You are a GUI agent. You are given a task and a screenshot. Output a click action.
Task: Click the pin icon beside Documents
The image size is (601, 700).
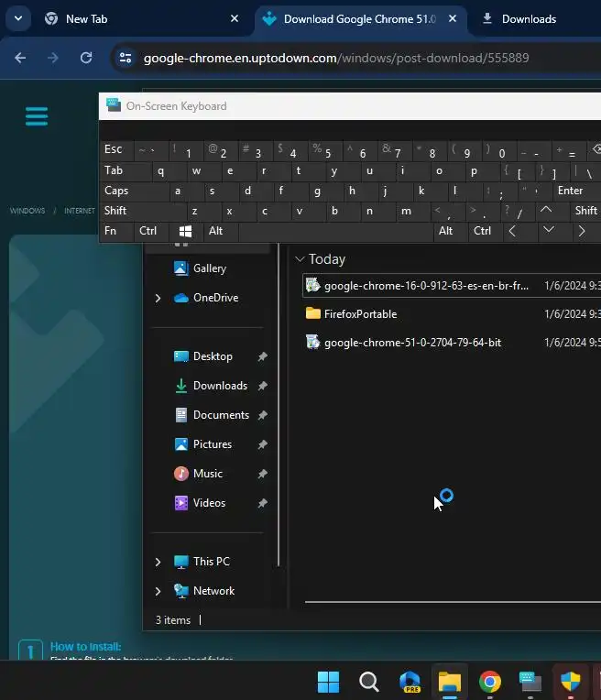pos(263,415)
